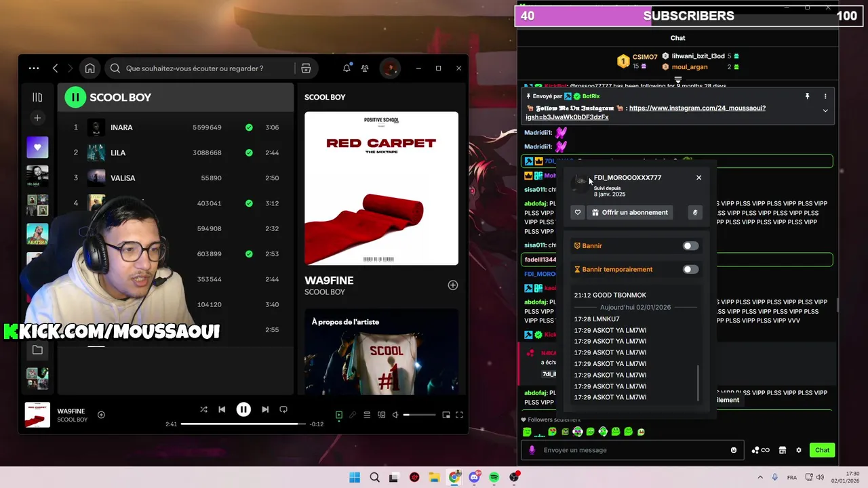
Task: Open the Kick chat shop icon
Action: pos(782,450)
